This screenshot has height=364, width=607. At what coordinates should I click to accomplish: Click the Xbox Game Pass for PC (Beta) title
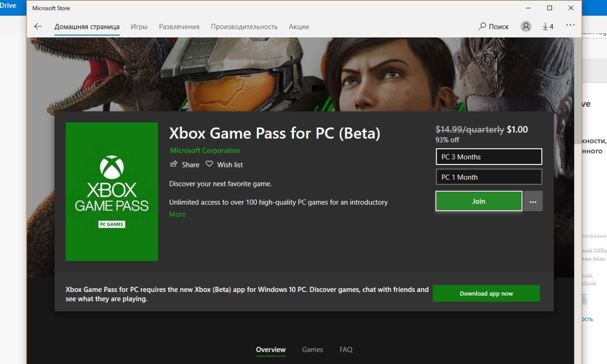pyautogui.click(x=275, y=133)
